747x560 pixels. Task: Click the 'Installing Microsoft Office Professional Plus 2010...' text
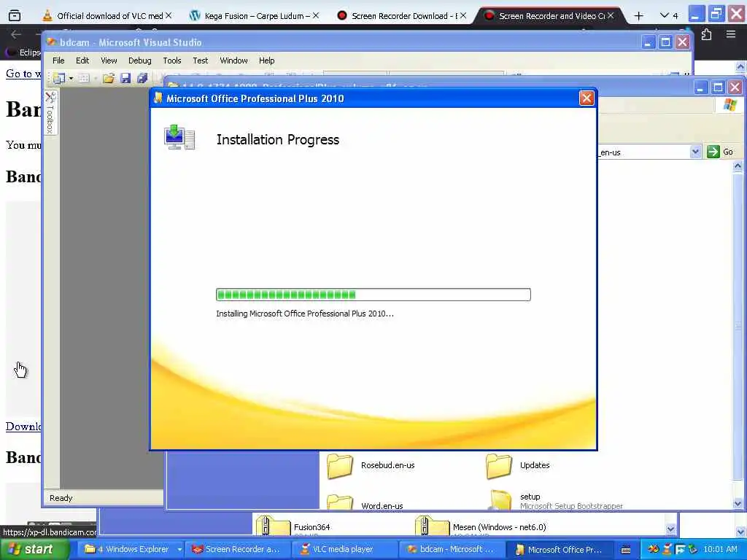click(x=305, y=314)
